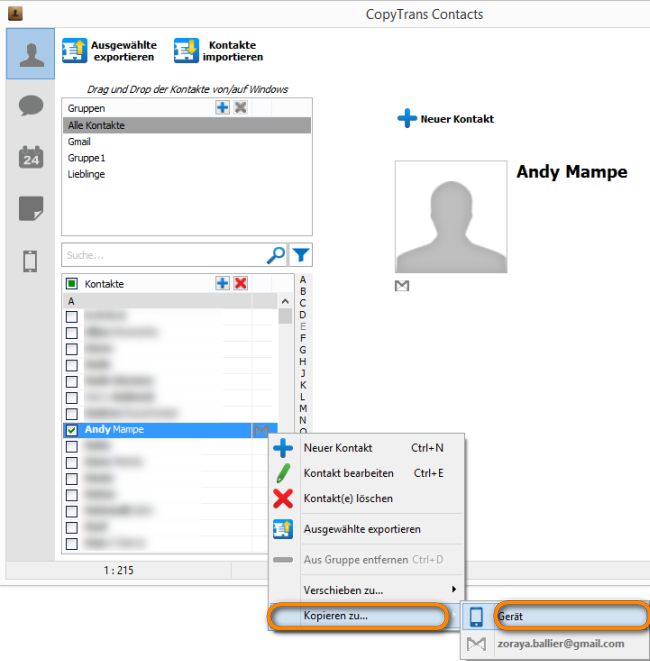Jump to letter D in the alphabet index
650x661 pixels.
point(303,315)
